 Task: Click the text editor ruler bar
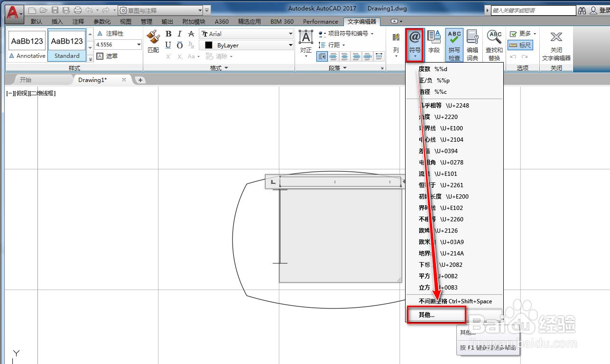pyautogui.click(x=340, y=182)
